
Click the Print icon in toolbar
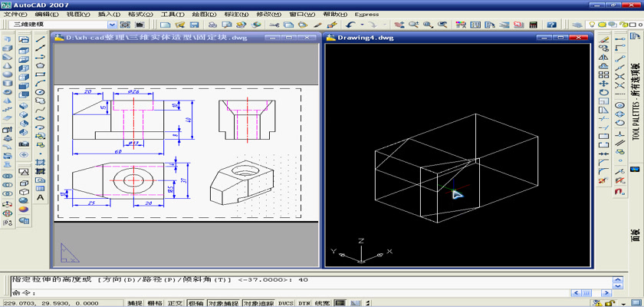click(212, 25)
